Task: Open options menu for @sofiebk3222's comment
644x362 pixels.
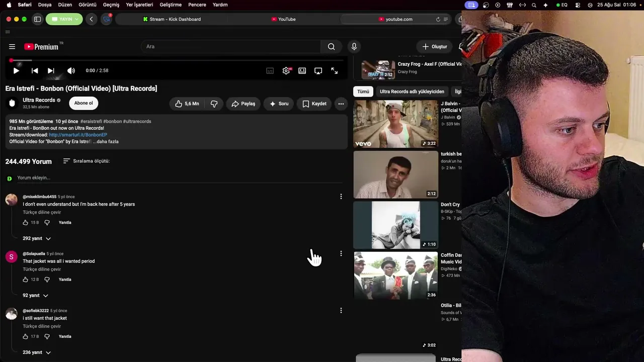Action: click(341, 311)
